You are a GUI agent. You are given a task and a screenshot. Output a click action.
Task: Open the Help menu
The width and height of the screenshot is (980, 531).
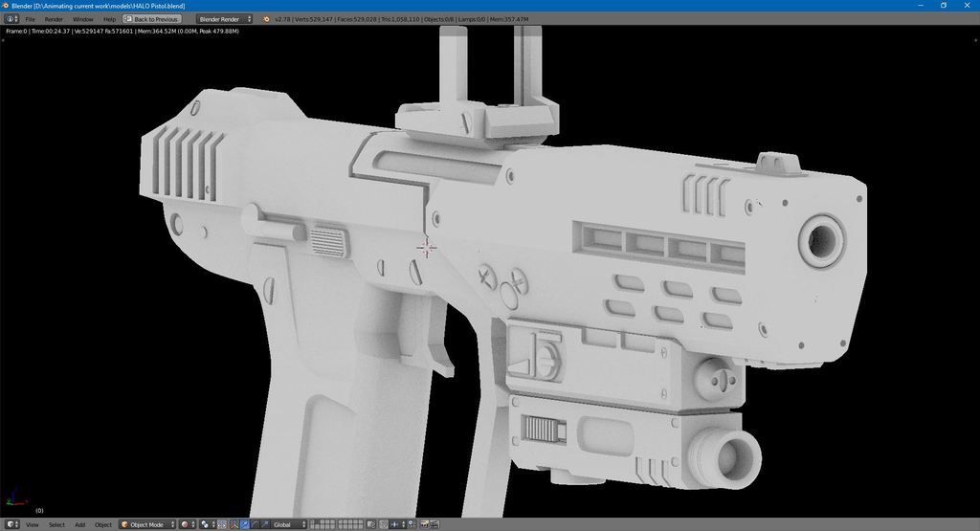click(x=109, y=19)
